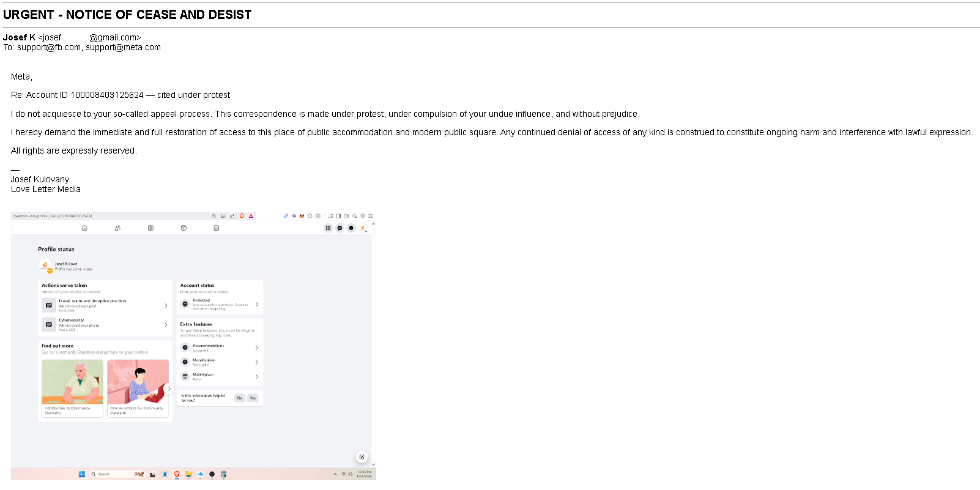Click the new message compose icon
The height and width of the screenshot is (490, 980).
pyautogui.click(x=362, y=457)
